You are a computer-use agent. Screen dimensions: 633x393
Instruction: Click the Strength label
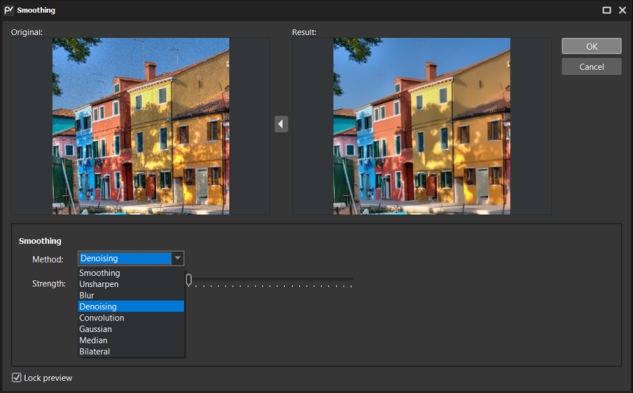click(x=49, y=284)
